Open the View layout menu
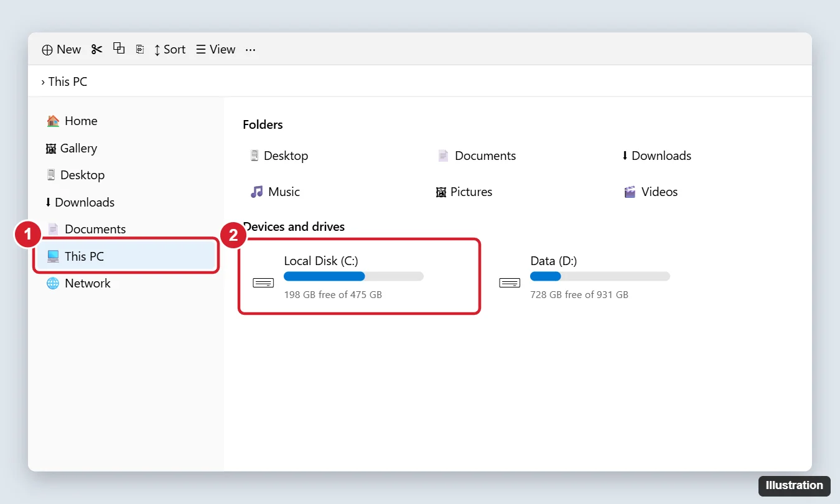This screenshot has width=840, height=504. pyautogui.click(x=215, y=49)
